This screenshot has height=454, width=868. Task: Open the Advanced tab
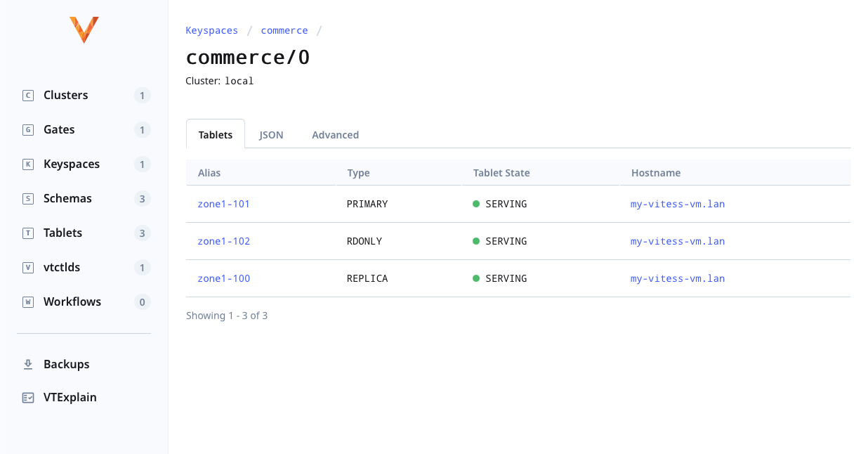click(x=335, y=134)
